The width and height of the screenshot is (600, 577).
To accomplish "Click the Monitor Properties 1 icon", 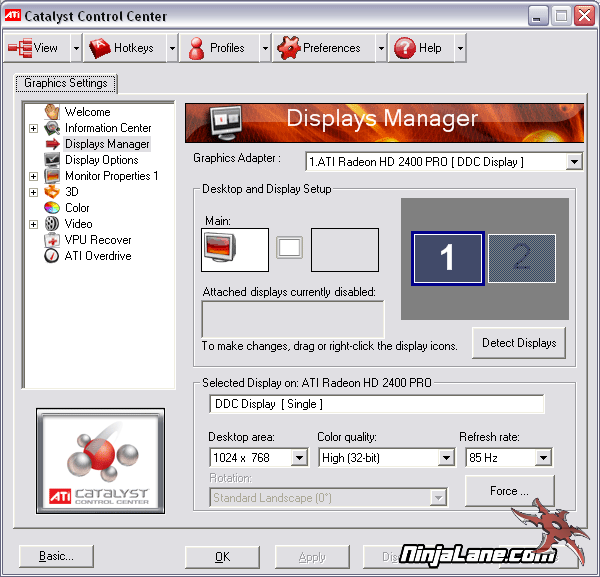I will coord(52,176).
